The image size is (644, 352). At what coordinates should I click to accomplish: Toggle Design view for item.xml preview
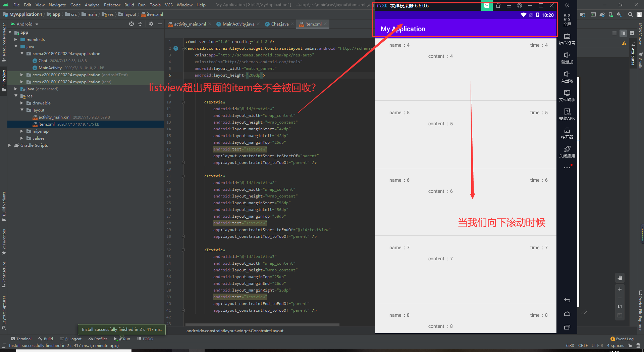(632, 33)
